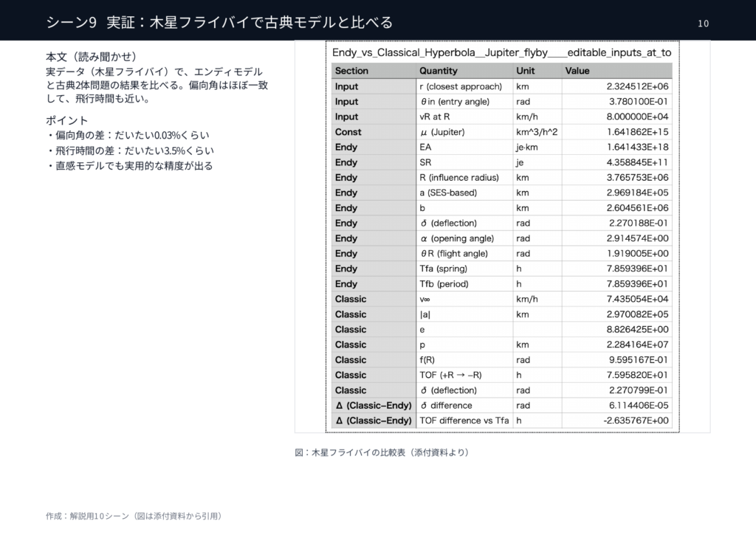Click the value 1.641862E+15
756x535 pixels.
point(638,132)
